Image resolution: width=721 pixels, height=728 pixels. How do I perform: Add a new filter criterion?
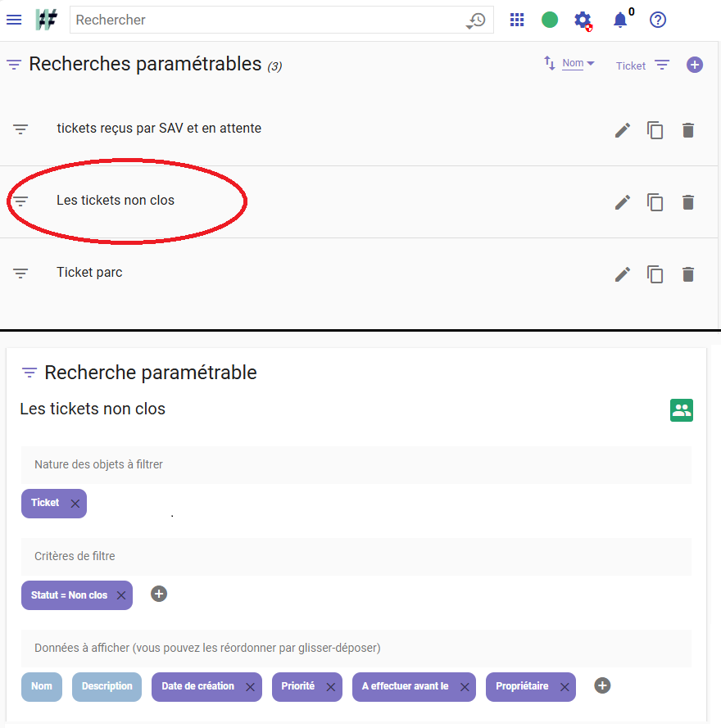click(159, 594)
